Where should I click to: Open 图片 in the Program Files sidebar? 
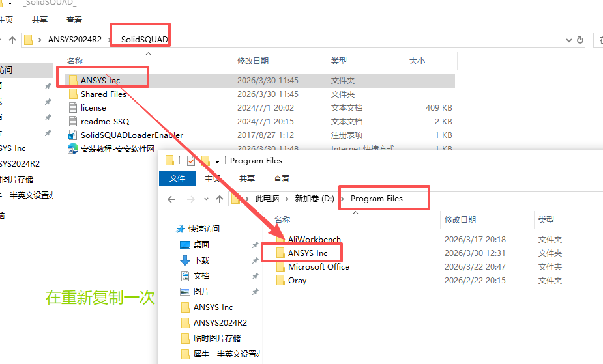click(x=195, y=292)
